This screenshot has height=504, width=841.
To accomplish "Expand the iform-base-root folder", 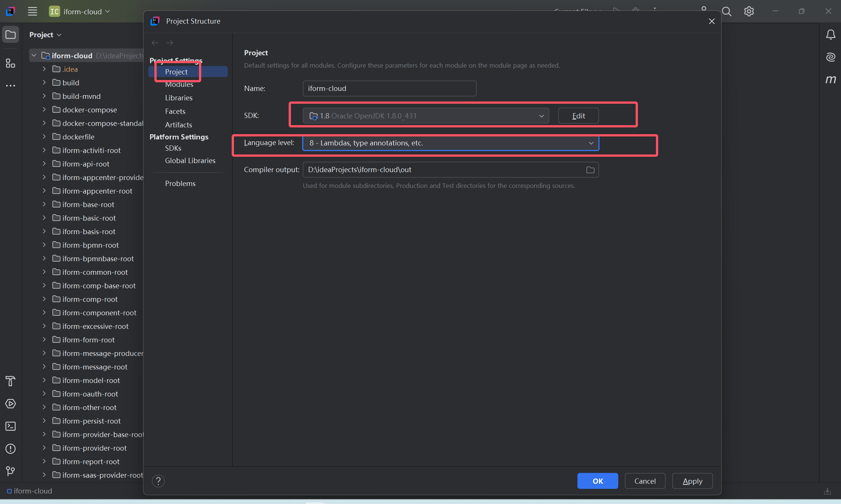I will 44,204.
